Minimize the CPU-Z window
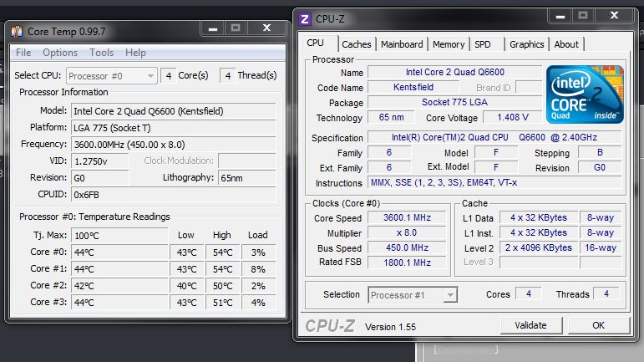The height and width of the screenshot is (362, 644). point(560,17)
